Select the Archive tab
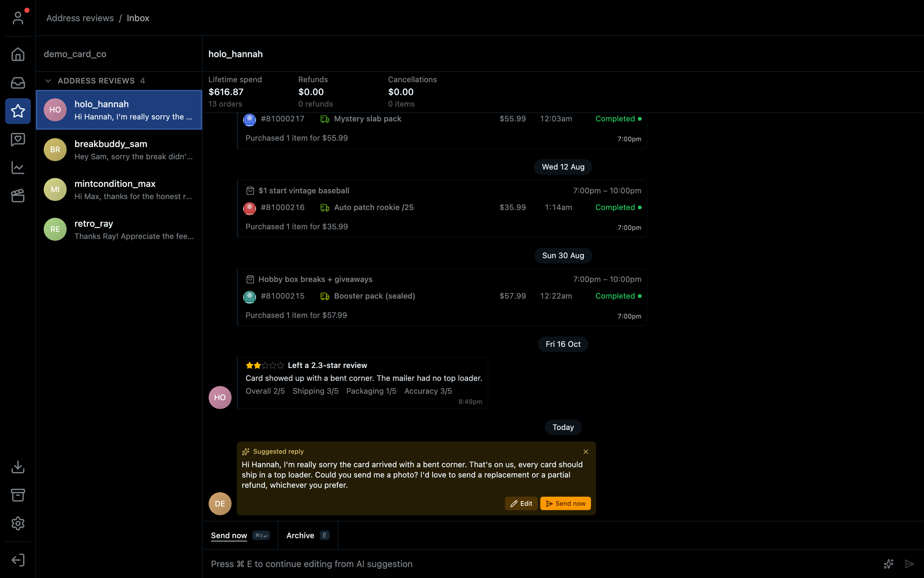The width and height of the screenshot is (924, 578). [308, 535]
